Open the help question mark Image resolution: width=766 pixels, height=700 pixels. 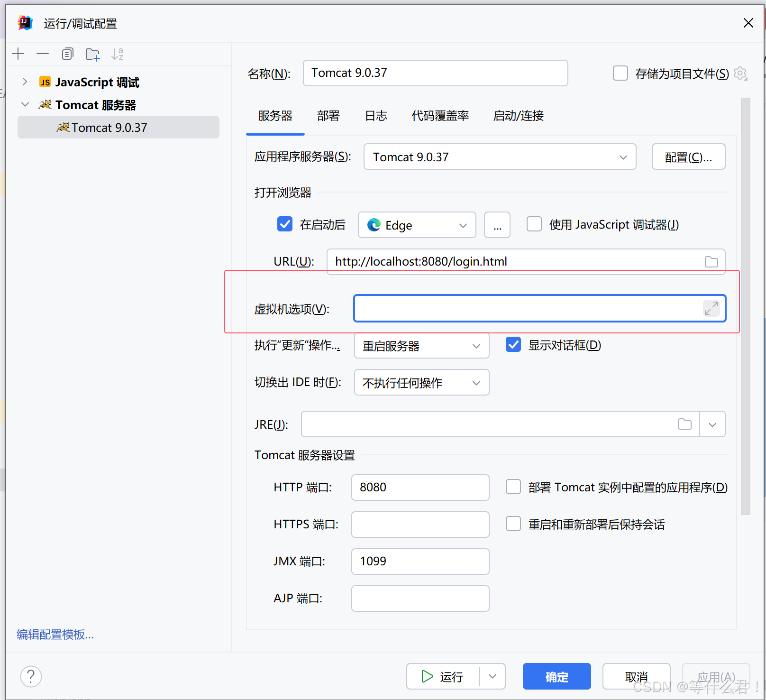click(x=31, y=676)
